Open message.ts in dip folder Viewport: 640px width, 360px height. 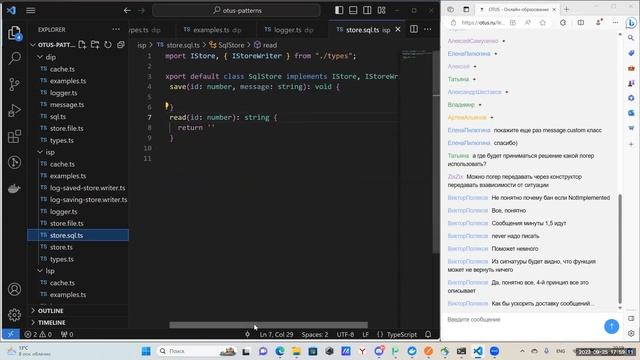coord(78,104)
